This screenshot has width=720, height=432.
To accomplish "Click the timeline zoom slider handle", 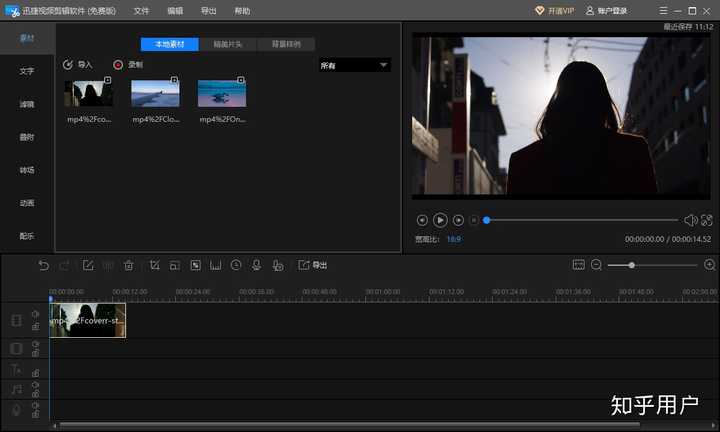I will tap(631, 265).
